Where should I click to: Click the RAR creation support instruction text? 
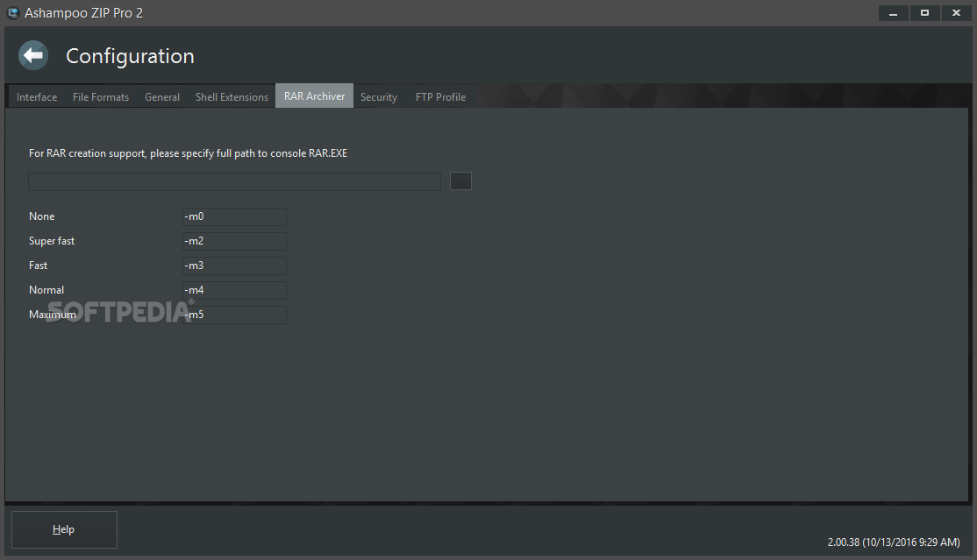click(189, 153)
